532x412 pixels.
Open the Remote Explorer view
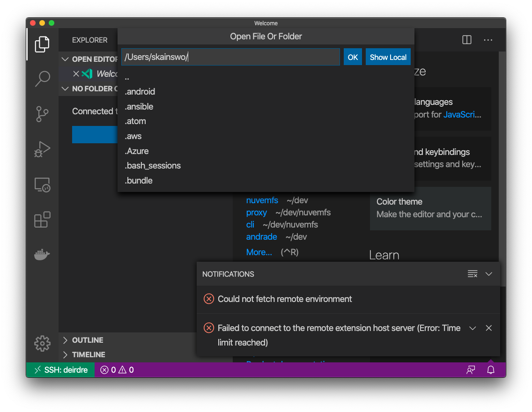click(42, 185)
